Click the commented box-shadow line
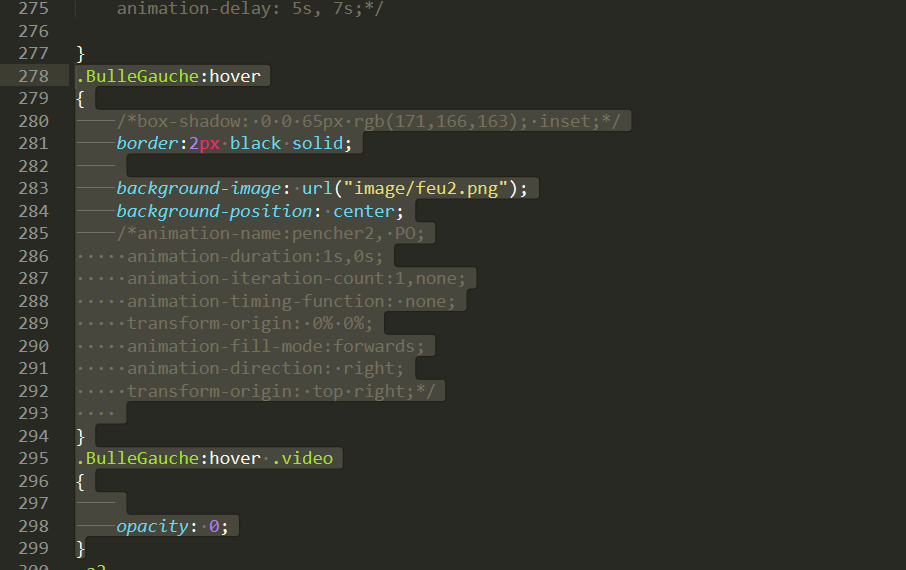The height and width of the screenshot is (570, 906). tap(369, 121)
